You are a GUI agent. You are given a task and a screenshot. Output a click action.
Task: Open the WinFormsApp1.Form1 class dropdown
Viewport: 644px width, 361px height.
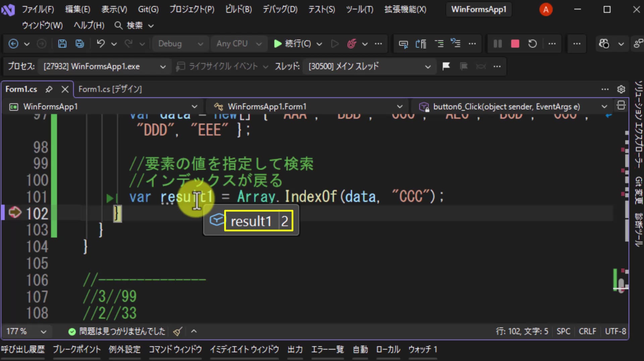(308, 107)
